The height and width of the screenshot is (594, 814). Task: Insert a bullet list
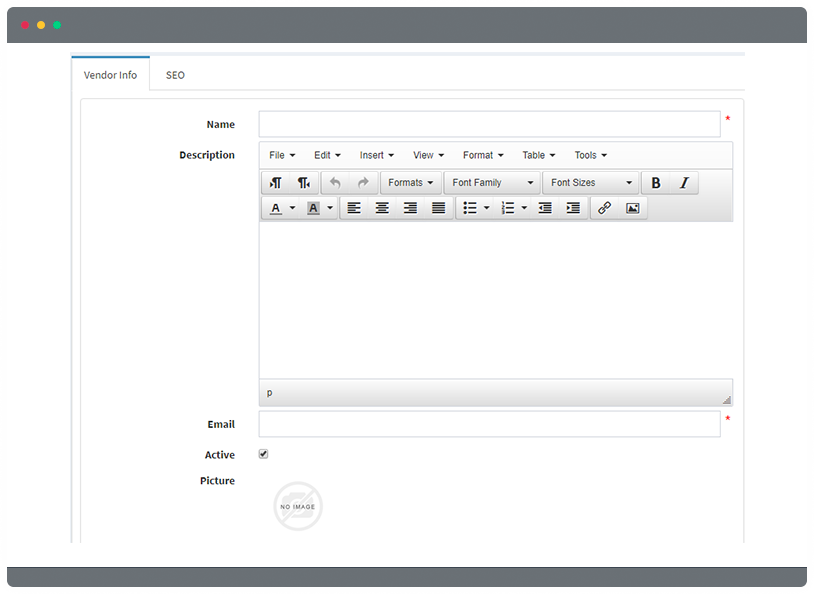click(x=470, y=208)
